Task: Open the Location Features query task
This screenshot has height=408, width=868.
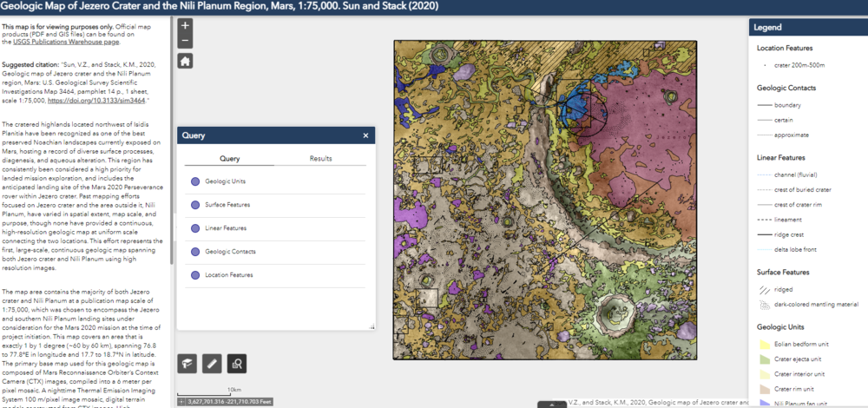Action: pos(275,275)
